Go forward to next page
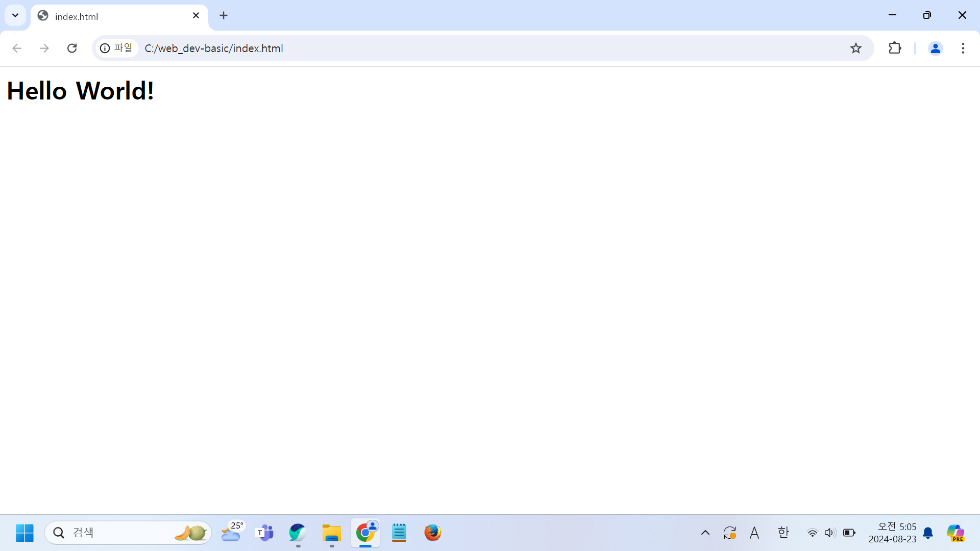 tap(44, 48)
